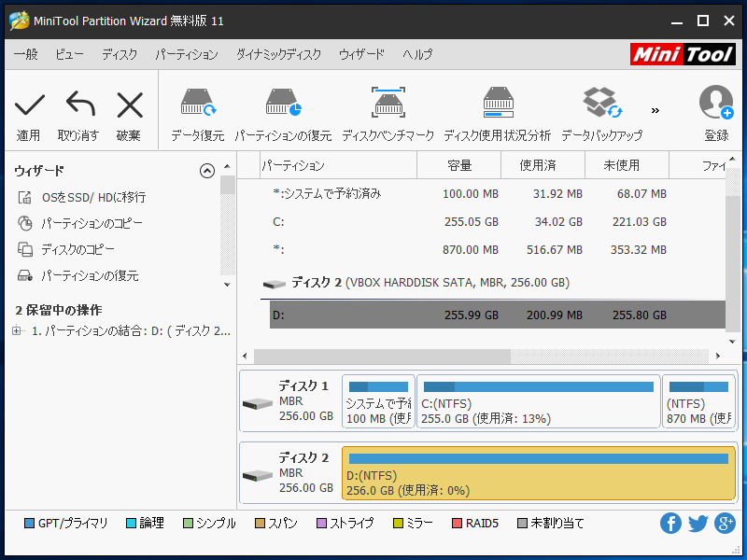This screenshot has width=747, height=560.
Task: Open ディスク使用状況分析 space analyzer
Action: pos(498,114)
